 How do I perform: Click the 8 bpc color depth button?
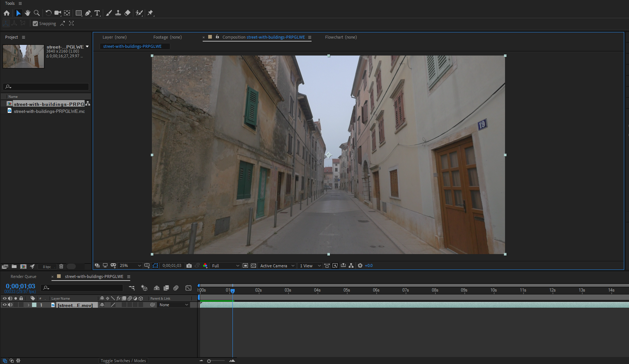point(47,267)
